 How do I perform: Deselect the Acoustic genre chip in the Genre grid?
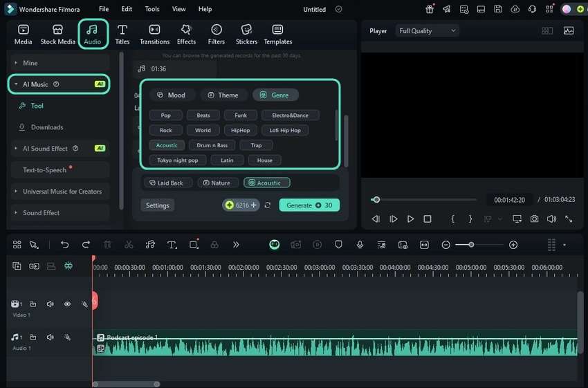[167, 145]
